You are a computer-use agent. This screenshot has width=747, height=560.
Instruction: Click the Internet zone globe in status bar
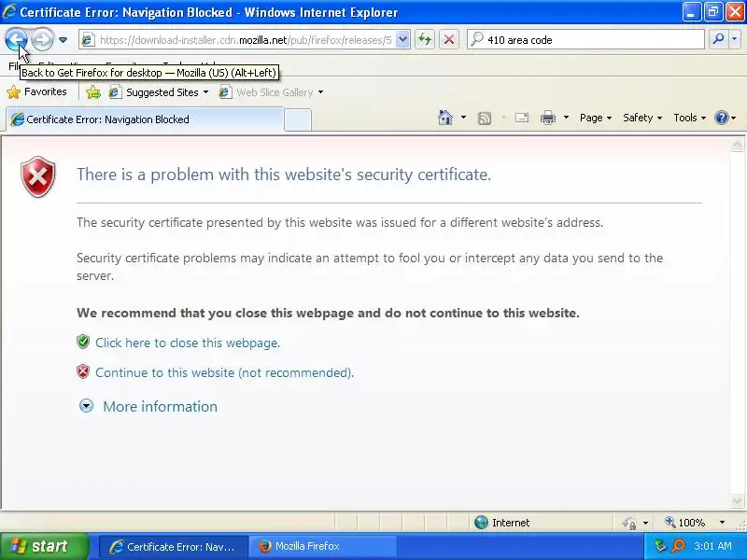coord(482,523)
